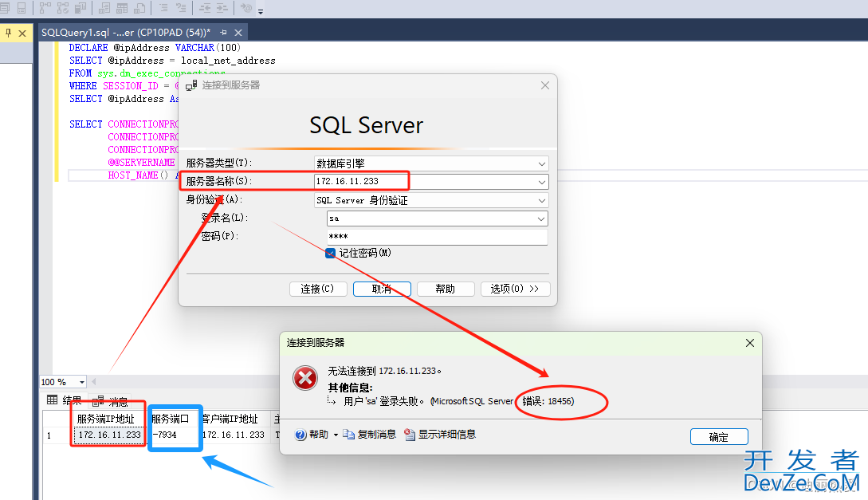Screen dimensions: 868x500
Task: Close the 连接到服务器 error dialog
Action: coord(749,343)
